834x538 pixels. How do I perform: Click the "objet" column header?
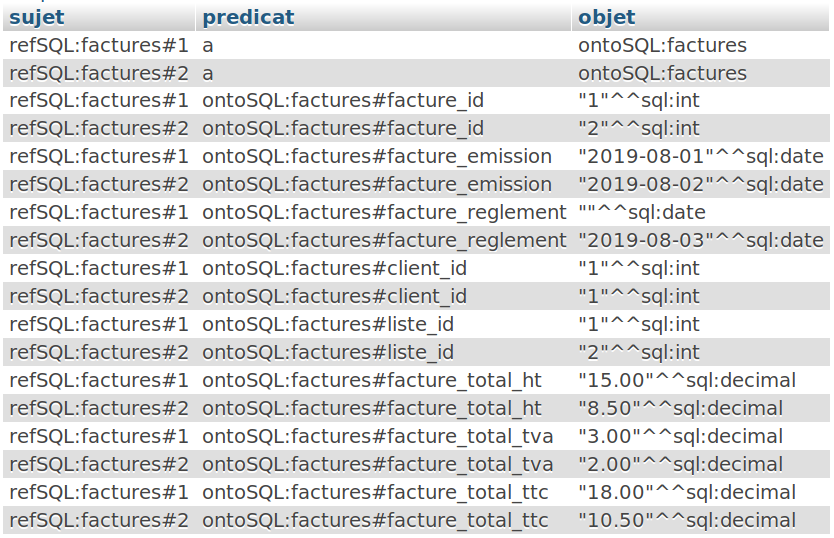coord(606,17)
